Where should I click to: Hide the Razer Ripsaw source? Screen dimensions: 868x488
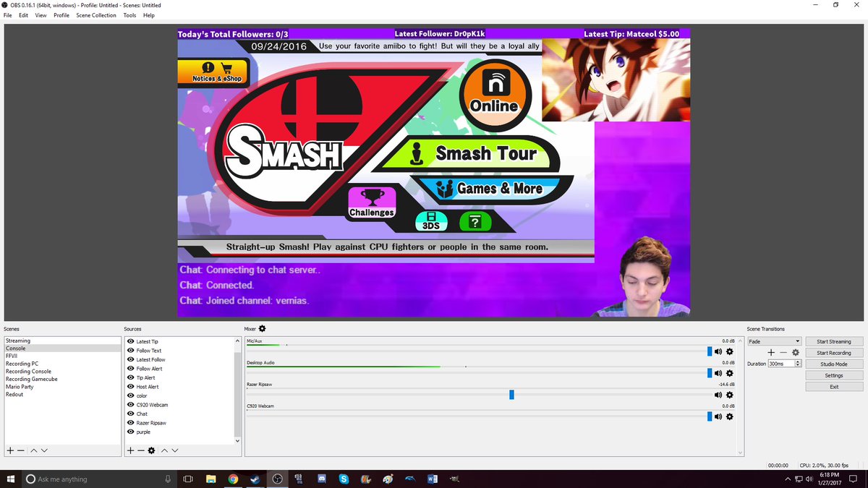tap(130, 423)
